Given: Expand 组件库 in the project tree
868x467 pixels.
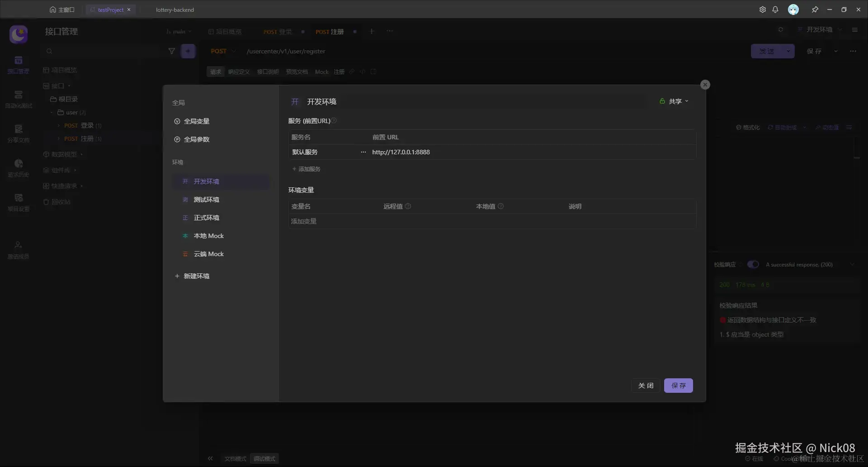Looking at the screenshot, I should (75, 170).
